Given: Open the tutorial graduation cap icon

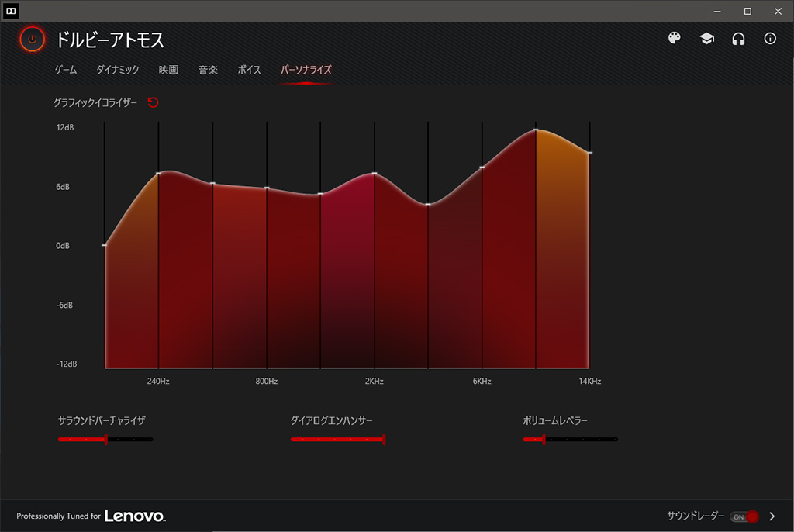Looking at the screenshot, I should coord(707,39).
